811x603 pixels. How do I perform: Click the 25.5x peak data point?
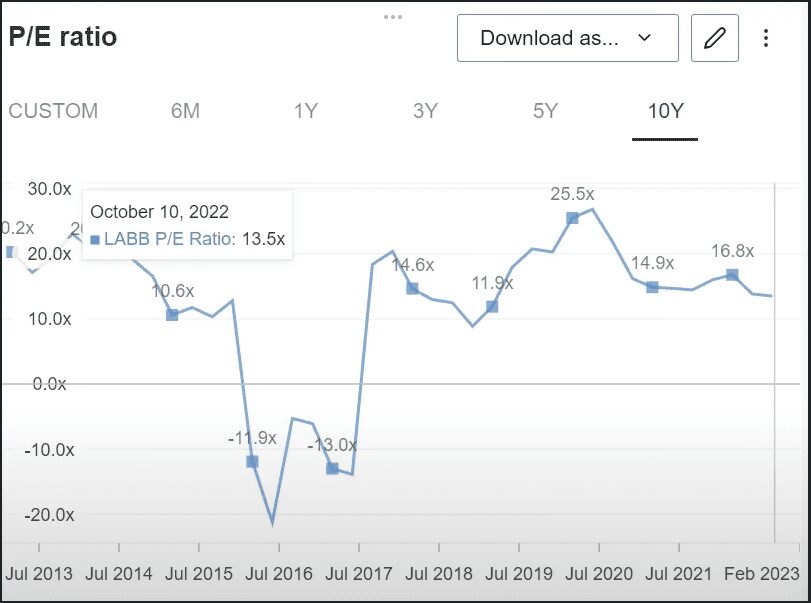click(572, 218)
